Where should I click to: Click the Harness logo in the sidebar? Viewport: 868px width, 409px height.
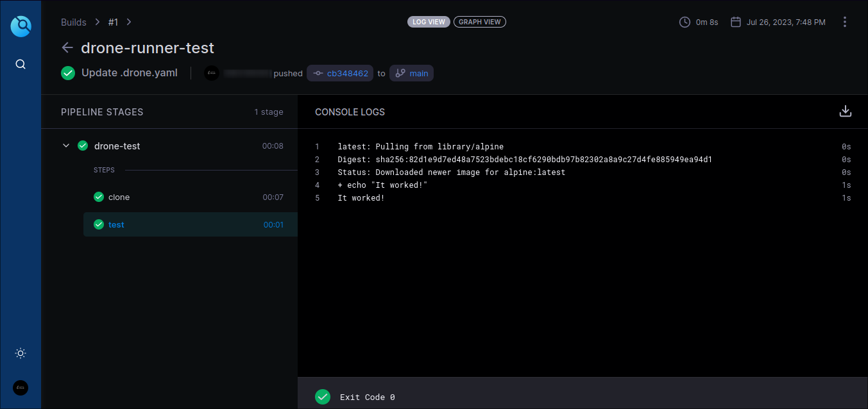[21, 26]
